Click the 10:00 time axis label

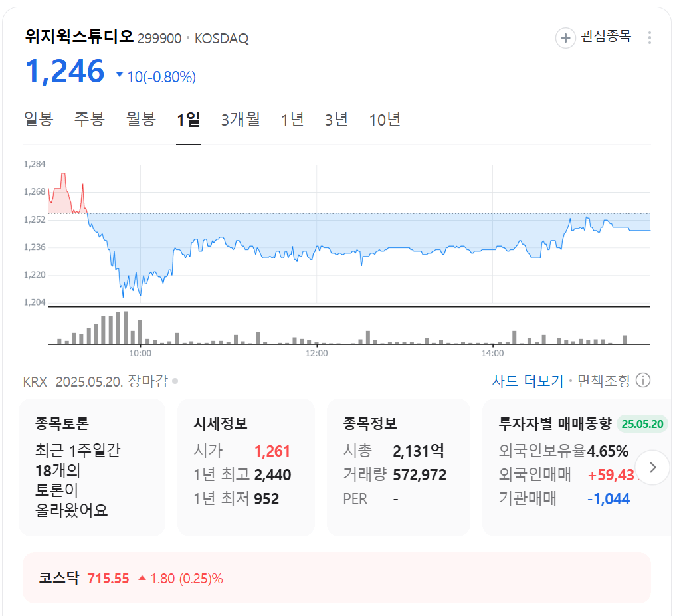tap(140, 353)
